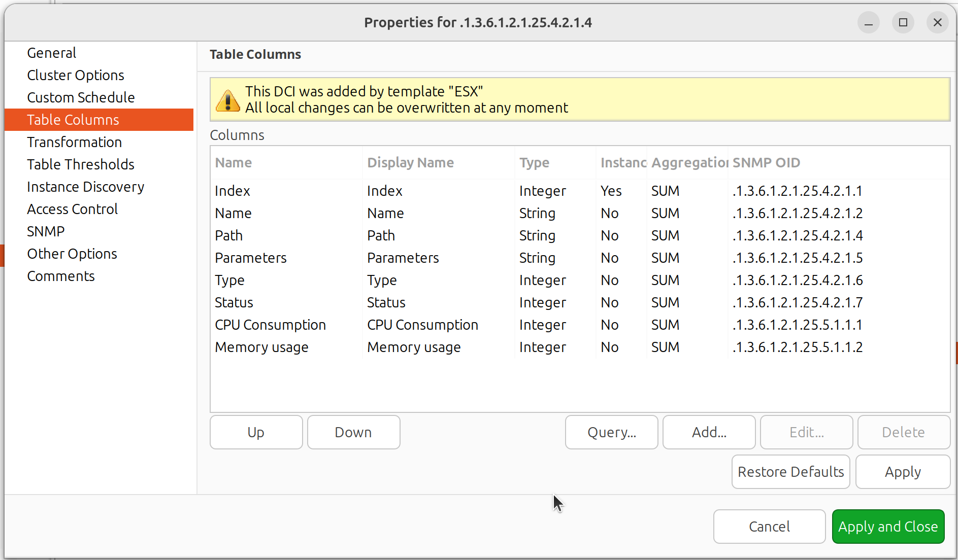
Task: Select the Transformation settings page
Action: click(74, 142)
